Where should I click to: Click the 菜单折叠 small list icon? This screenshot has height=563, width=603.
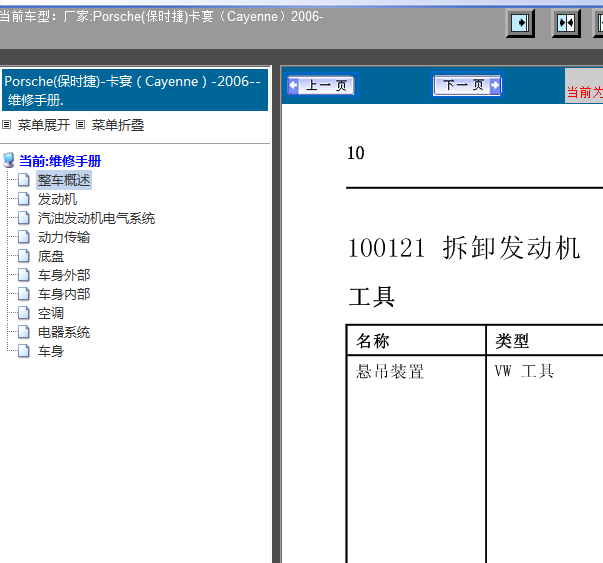(80, 125)
